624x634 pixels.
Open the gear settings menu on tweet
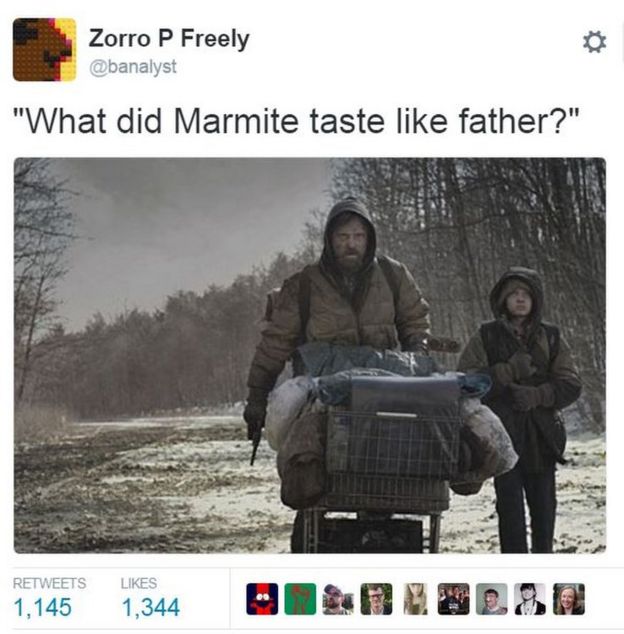point(594,42)
